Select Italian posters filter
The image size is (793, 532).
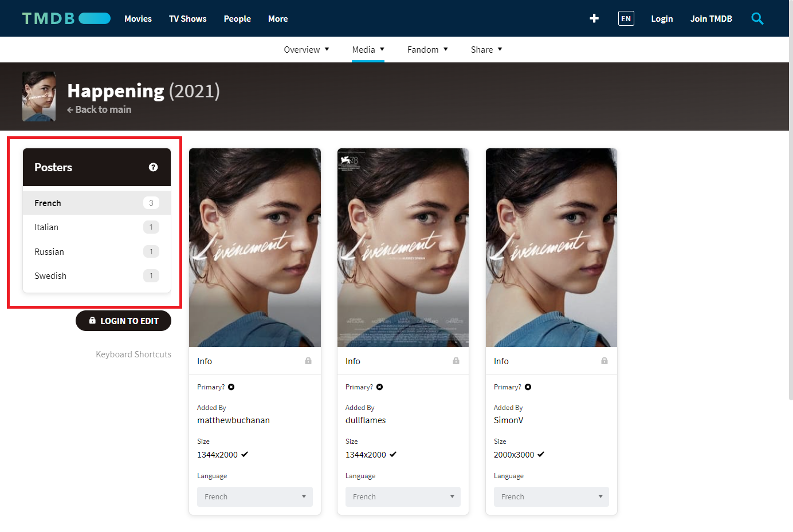(x=97, y=227)
